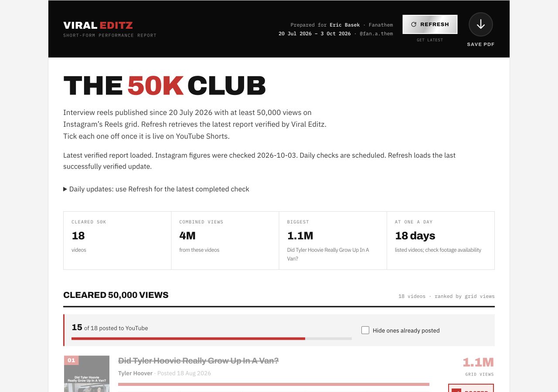558x392 pixels.
Task: Click the 'Latest verified report loaded' status paragraph
Action: tap(259, 161)
